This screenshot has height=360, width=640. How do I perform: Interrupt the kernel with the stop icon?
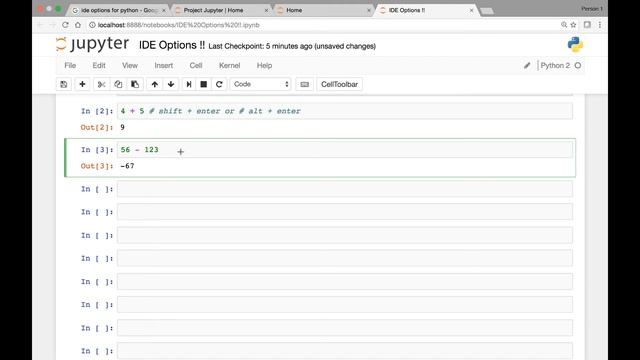point(204,84)
